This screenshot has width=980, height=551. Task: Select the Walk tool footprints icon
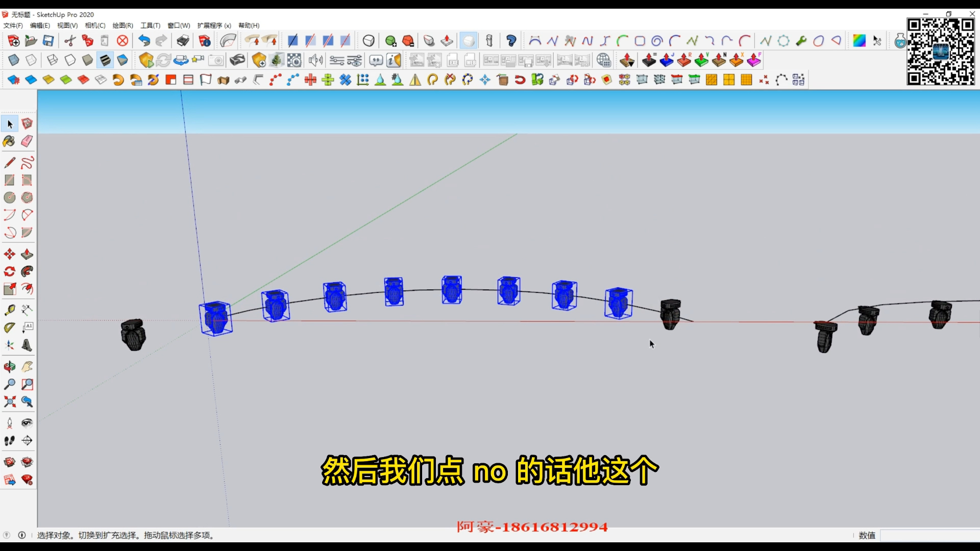click(9, 440)
